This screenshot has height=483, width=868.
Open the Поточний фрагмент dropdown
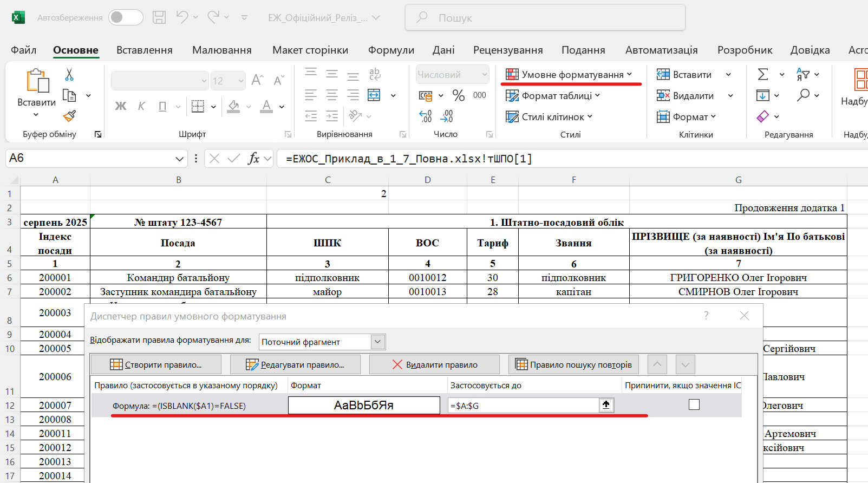pyautogui.click(x=378, y=342)
